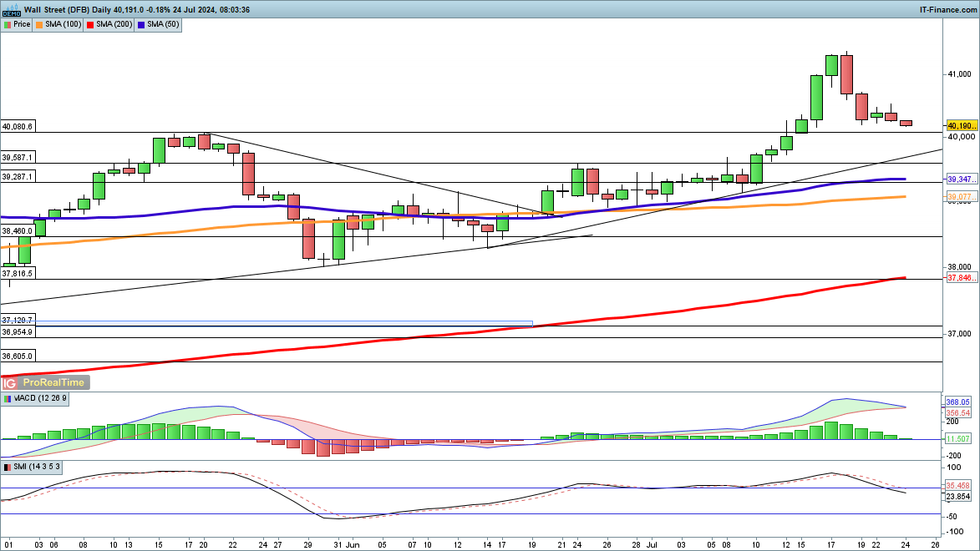
Task: Click the orange SMA (100) color swatch
Action: point(39,25)
